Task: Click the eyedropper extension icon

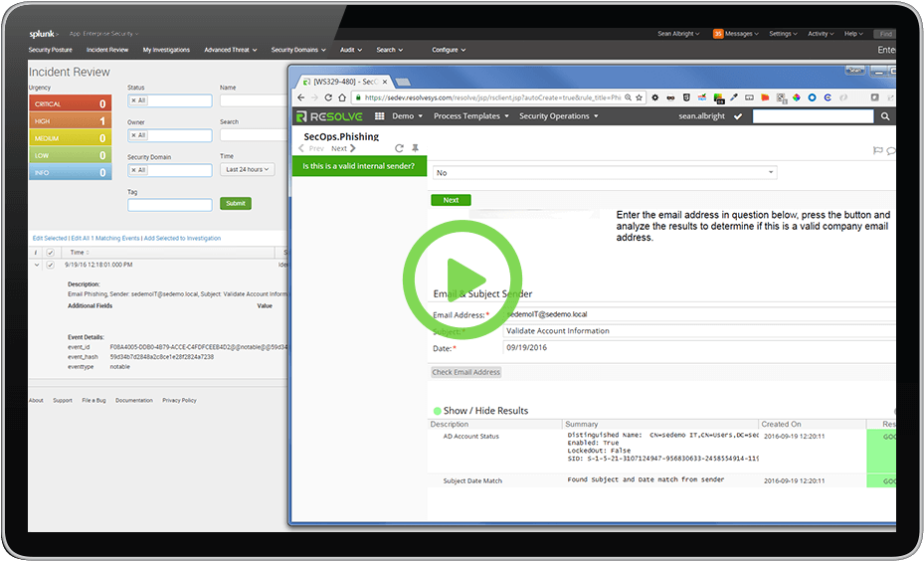Action: point(734,97)
